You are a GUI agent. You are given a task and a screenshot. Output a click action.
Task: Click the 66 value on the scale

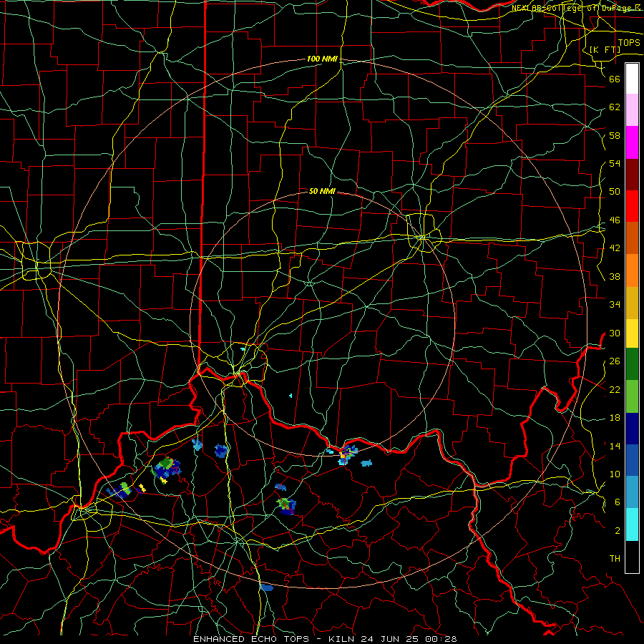615,79
